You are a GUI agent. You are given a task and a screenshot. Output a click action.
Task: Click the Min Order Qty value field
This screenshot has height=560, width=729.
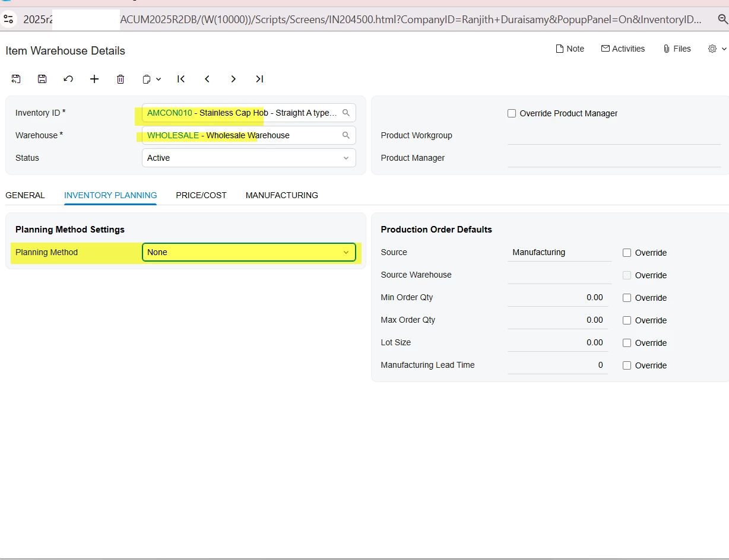point(558,298)
